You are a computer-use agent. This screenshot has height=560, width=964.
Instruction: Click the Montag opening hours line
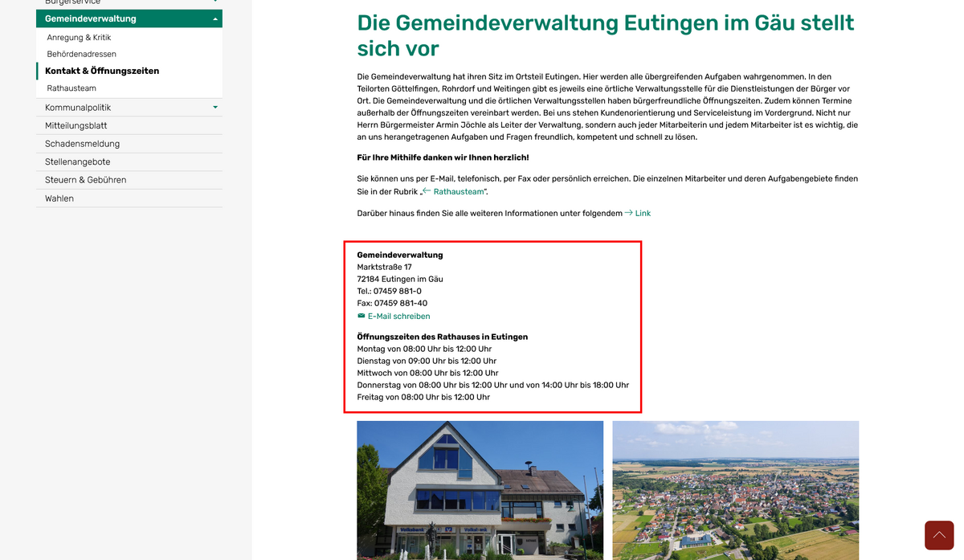click(424, 349)
